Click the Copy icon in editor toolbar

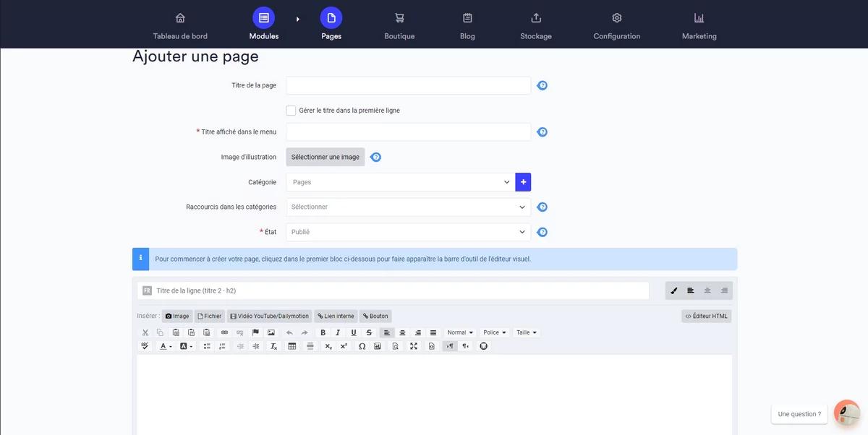point(161,332)
